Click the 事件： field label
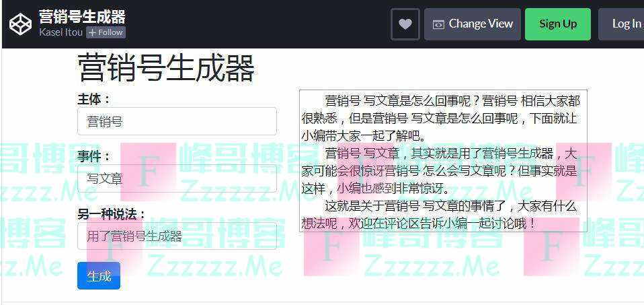The width and height of the screenshot is (644, 305). point(94,157)
